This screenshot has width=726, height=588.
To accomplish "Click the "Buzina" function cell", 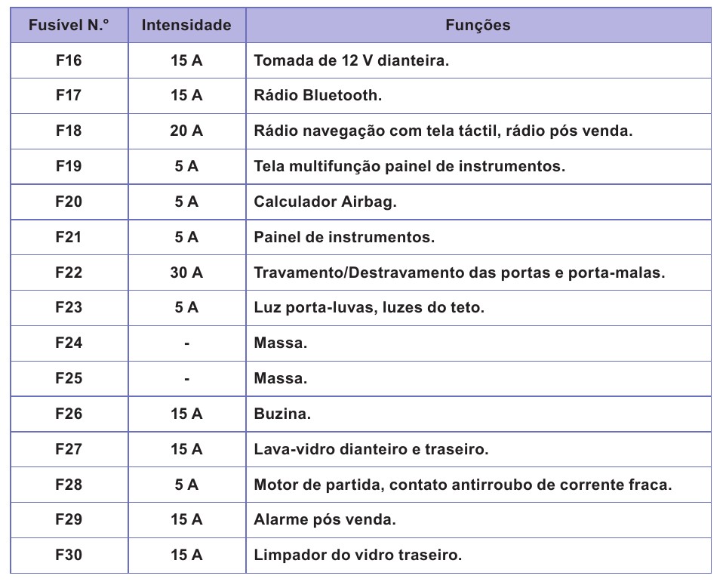I will coord(282,414).
